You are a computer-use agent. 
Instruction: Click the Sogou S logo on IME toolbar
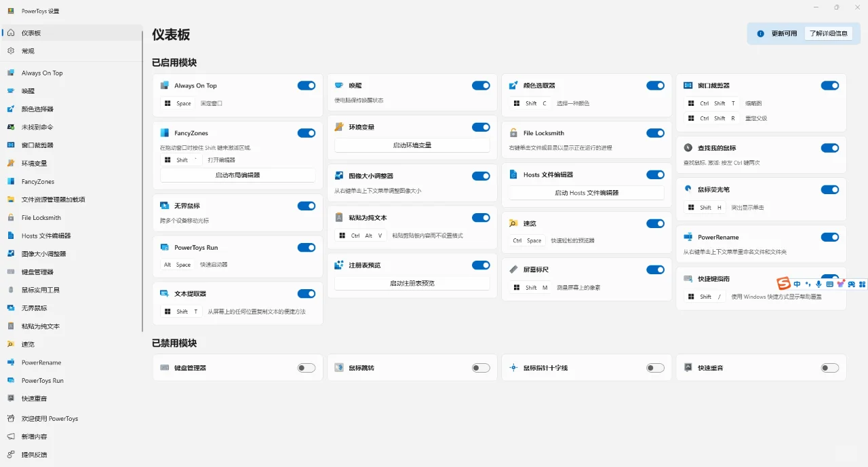784,284
